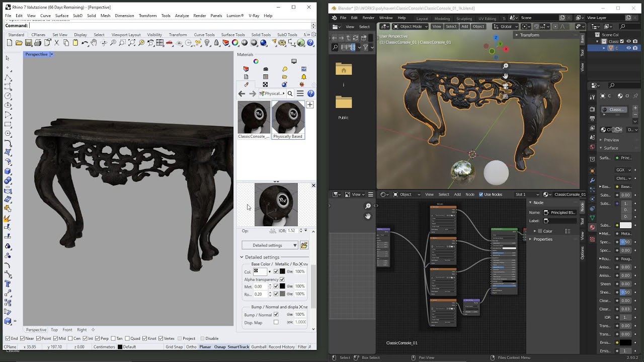The height and width of the screenshot is (362, 644).
Task: Click the New file icon in Rhino toolbar
Action: point(10,43)
